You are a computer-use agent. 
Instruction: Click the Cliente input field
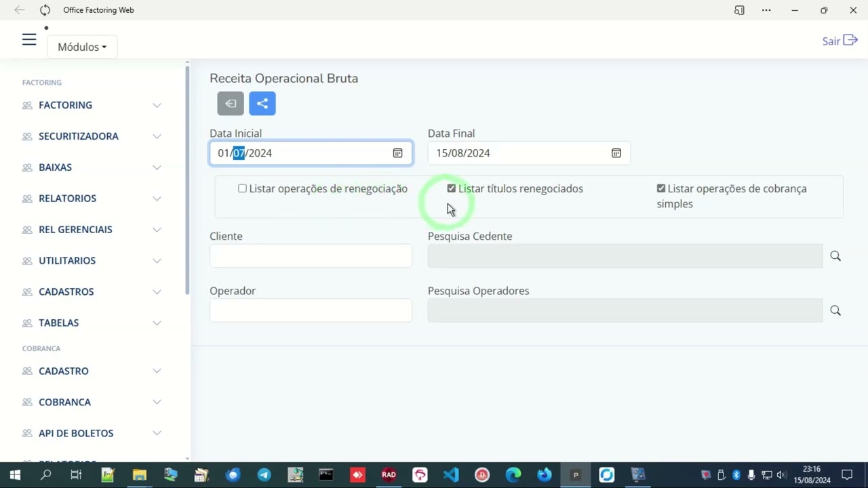[x=311, y=256]
